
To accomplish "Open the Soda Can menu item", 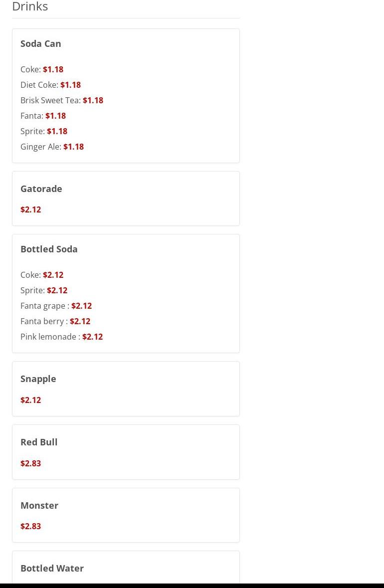I will pos(41,44).
